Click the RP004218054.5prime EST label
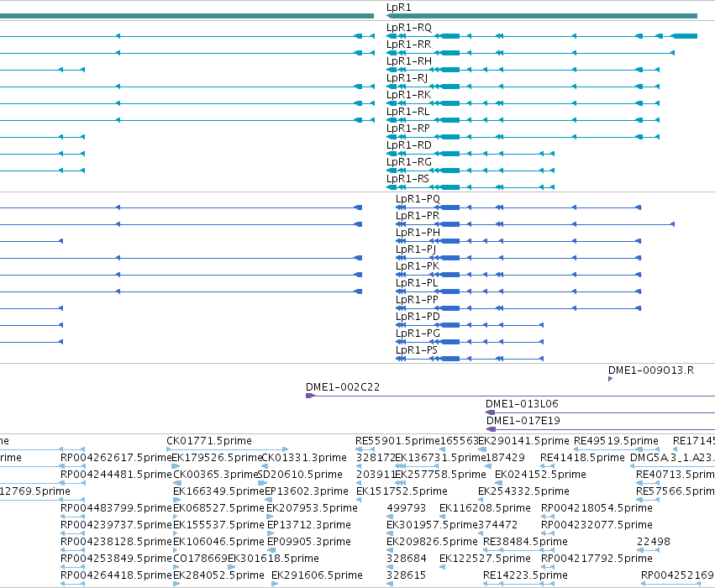 tap(597, 509)
